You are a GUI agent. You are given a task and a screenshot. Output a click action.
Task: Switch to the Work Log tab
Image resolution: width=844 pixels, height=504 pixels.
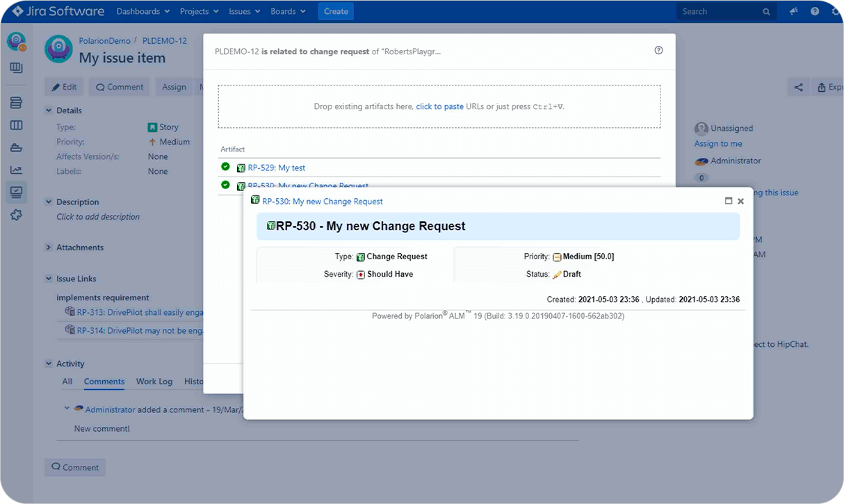pos(154,382)
